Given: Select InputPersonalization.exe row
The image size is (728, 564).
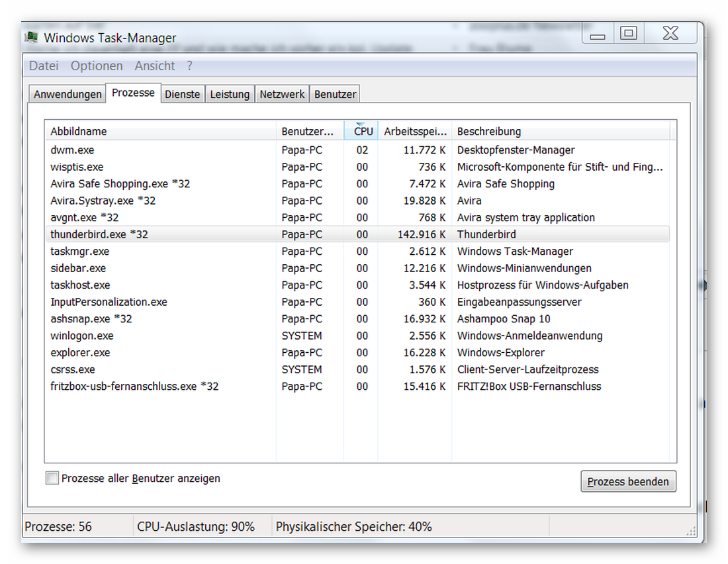Looking at the screenshot, I should [x=357, y=302].
